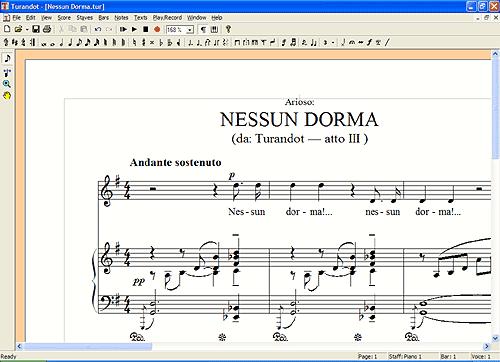Open the Edit menu
Viewport: 500px width, 362px height.
tap(31, 18)
